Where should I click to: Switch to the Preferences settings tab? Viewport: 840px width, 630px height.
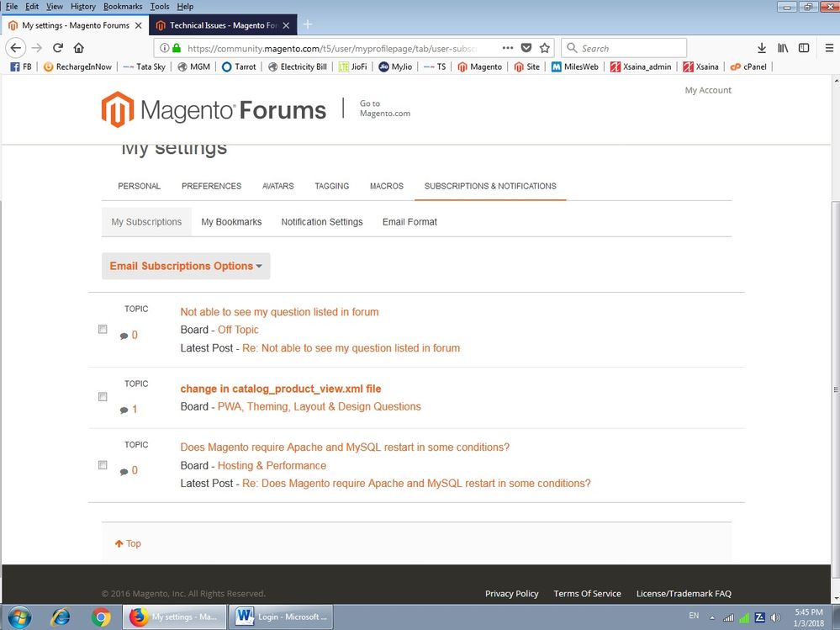click(x=211, y=186)
